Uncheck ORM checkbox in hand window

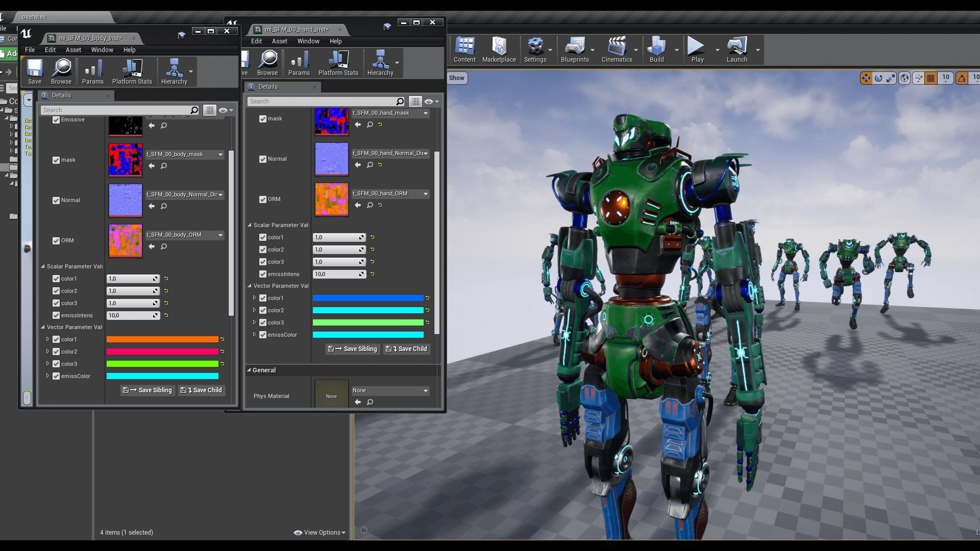(263, 199)
